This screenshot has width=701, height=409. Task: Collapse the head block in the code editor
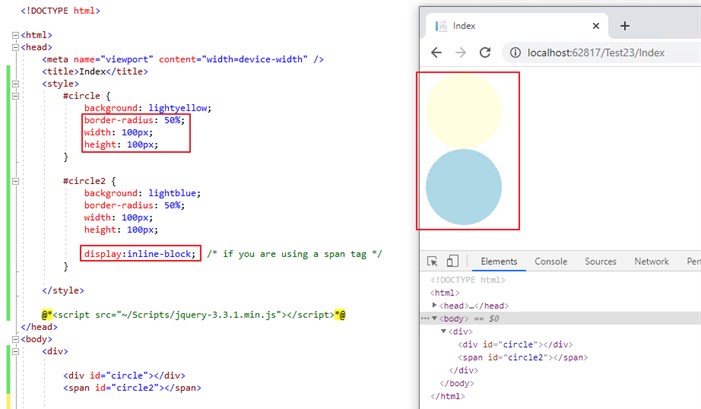pyautogui.click(x=15, y=47)
